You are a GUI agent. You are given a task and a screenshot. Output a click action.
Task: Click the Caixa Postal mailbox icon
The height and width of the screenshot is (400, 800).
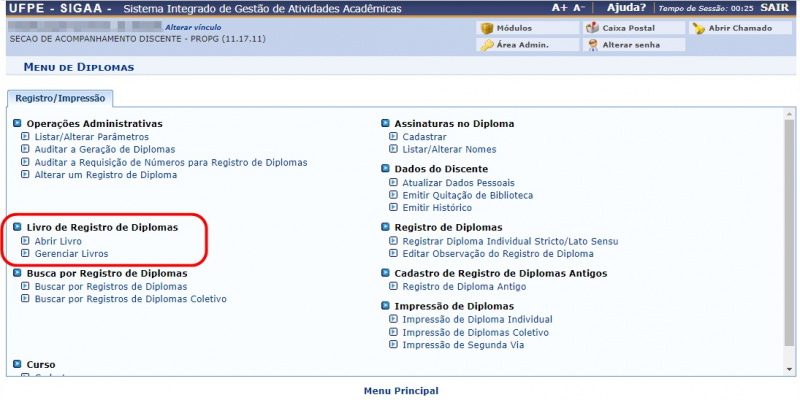tap(592, 28)
